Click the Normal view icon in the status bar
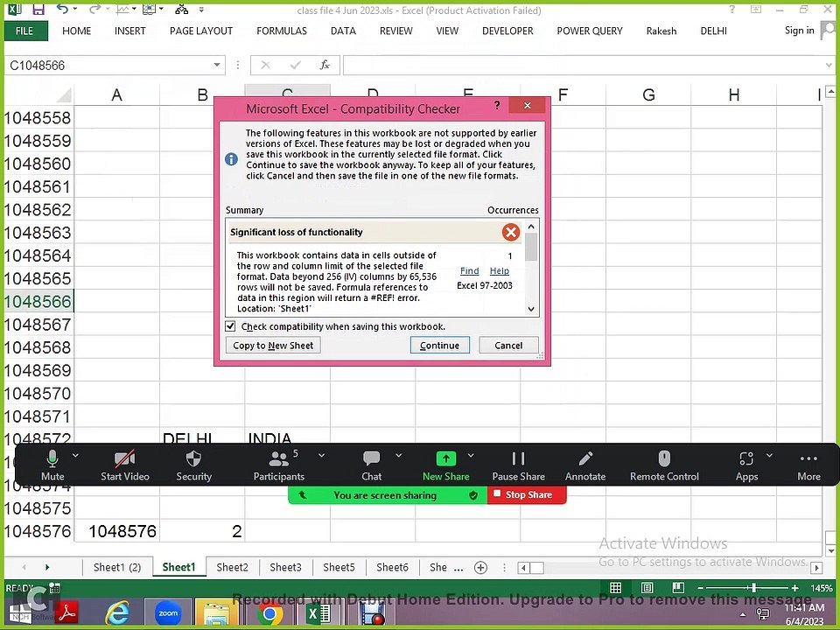The width and height of the screenshot is (840, 630). (616, 588)
